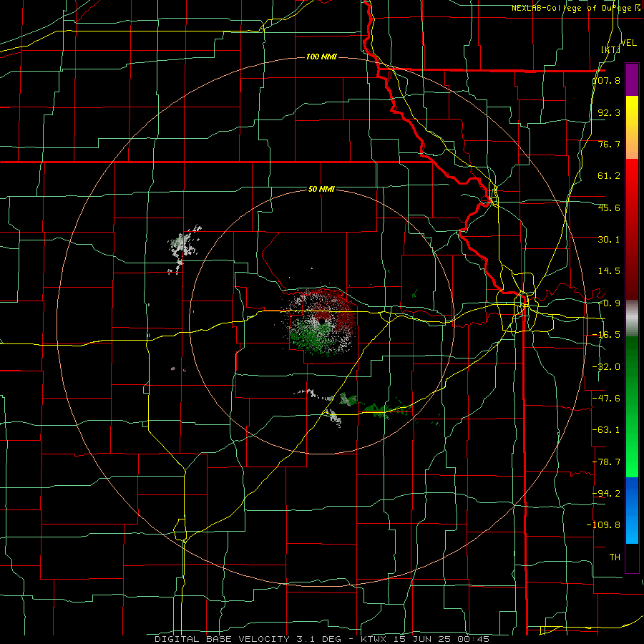The image size is (644, 644).
Task: Select the 107.8 legend value
Action: point(607,80)
